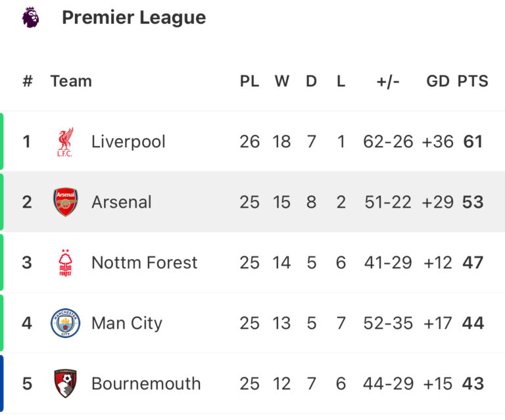505x420 pixels.
Task: Click the W wins column header
Action: point(281,82)
